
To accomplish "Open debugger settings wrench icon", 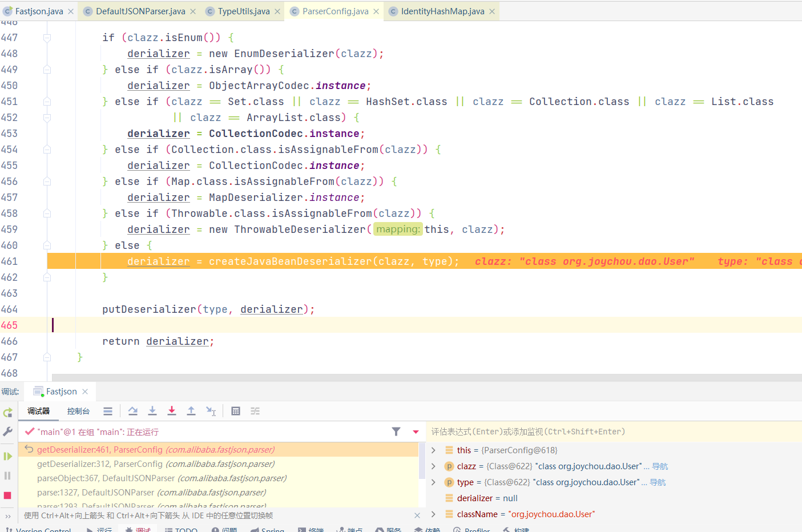I will tap(7, 432).
